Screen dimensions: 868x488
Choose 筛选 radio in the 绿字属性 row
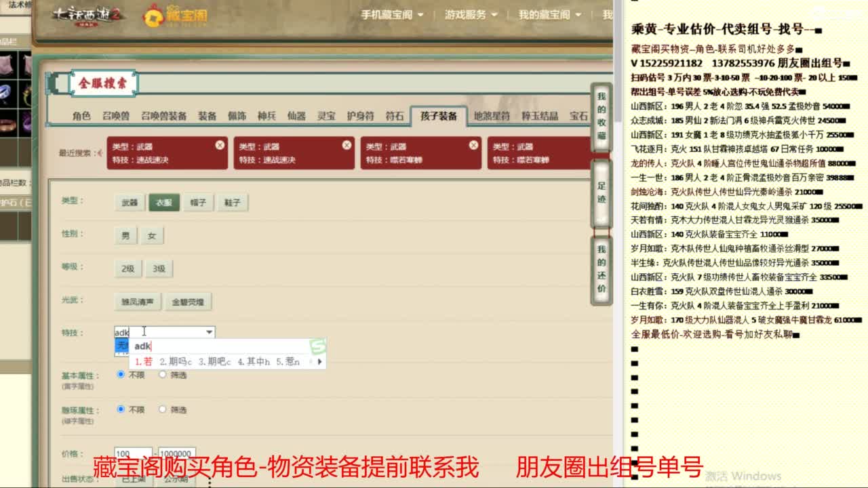pos(162,409)
